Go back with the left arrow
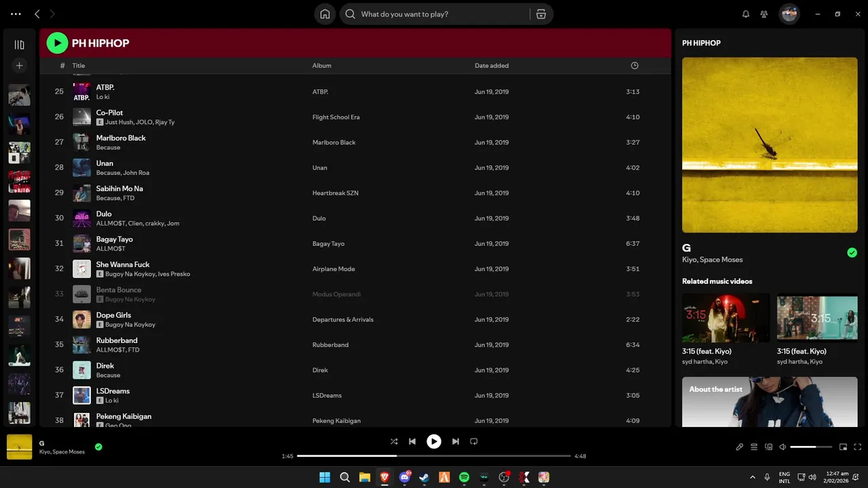 [x=37, y=14]
